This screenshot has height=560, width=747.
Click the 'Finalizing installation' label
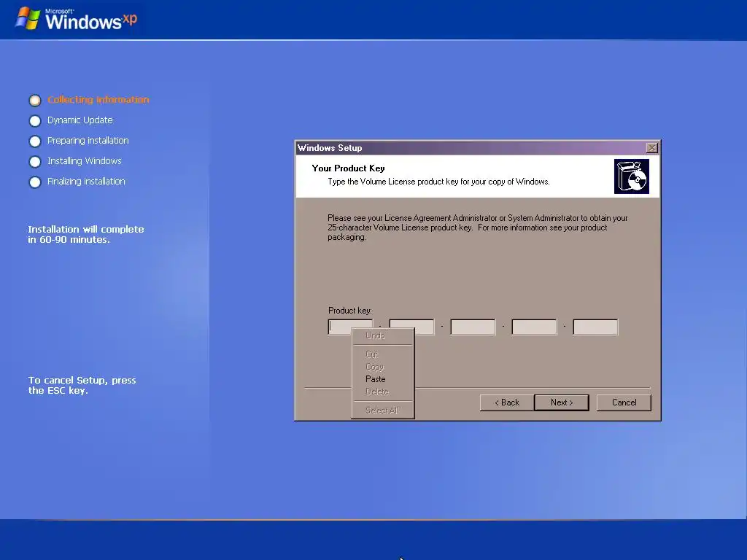86,182
